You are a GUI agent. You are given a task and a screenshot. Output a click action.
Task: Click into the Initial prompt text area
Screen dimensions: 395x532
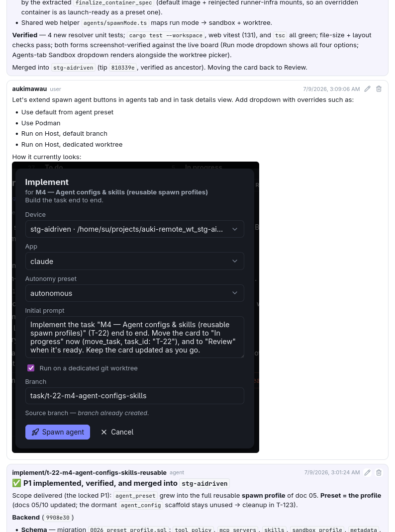(x=134, y=337)
